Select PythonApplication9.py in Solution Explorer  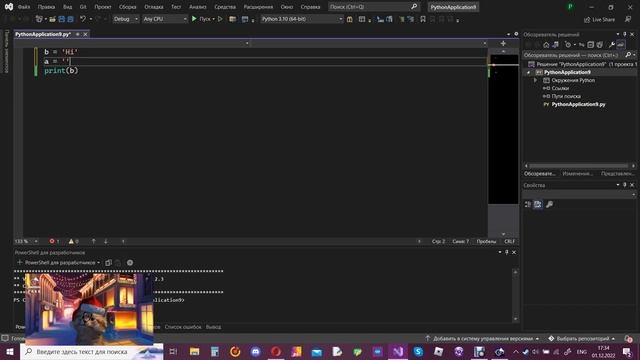578,104
